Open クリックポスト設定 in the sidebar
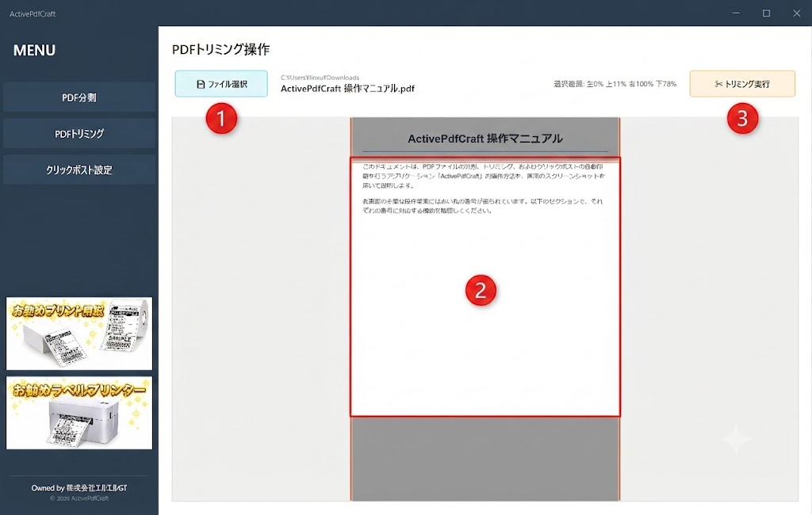Screen dimensions: 812x515 [x=79, y=170]
